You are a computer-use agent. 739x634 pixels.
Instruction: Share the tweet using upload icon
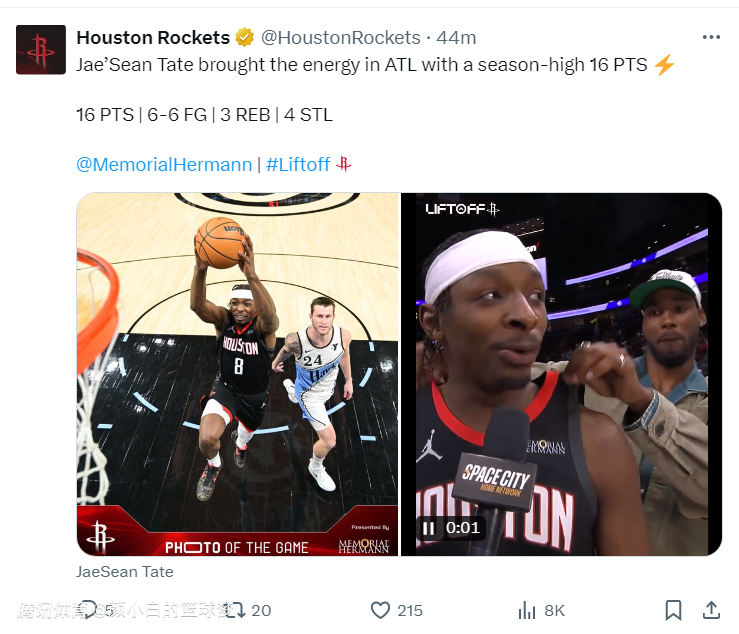(x=711, y=610)
